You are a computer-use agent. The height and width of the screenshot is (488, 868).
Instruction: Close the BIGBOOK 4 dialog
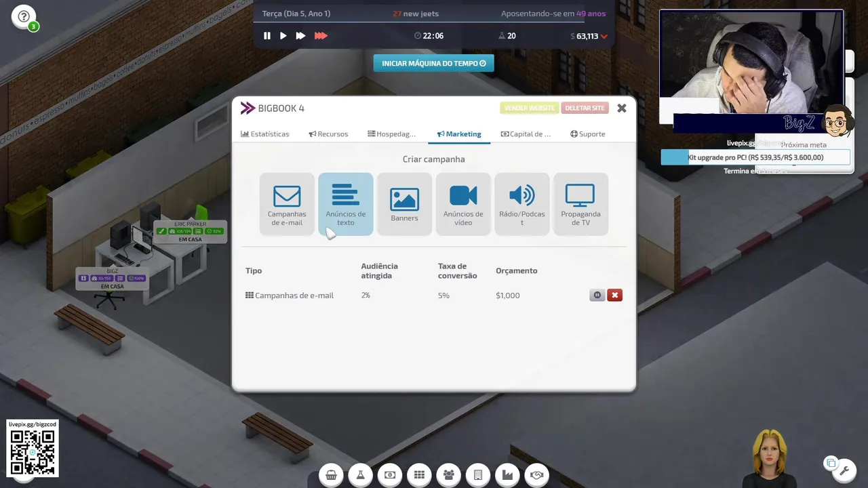tap(622, 108)
